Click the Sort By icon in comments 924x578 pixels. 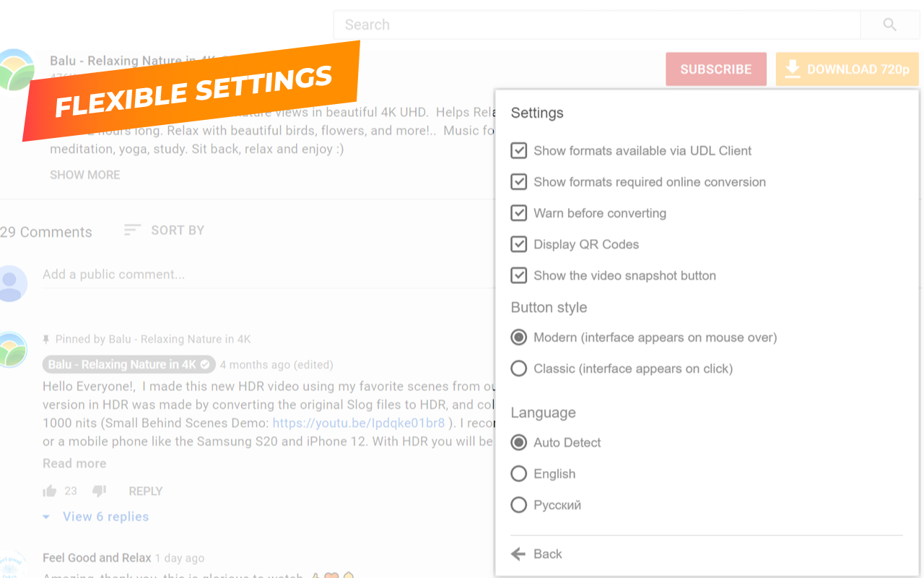coord(132,230)
